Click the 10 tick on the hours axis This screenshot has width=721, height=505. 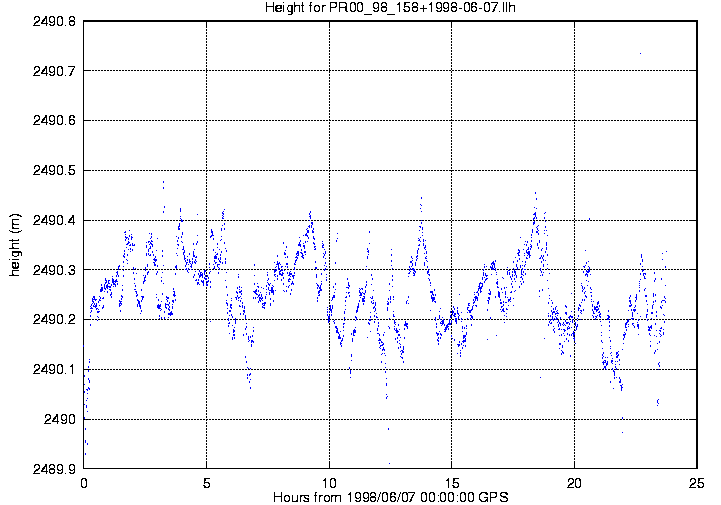point(329,482)
